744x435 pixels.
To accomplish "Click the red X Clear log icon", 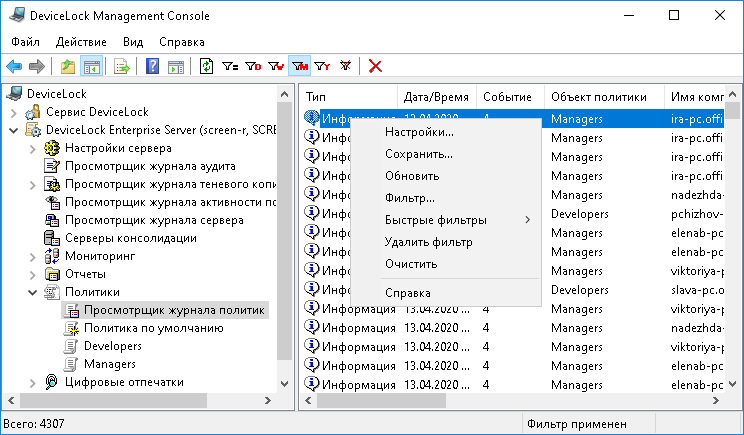I will click(375, 67).
